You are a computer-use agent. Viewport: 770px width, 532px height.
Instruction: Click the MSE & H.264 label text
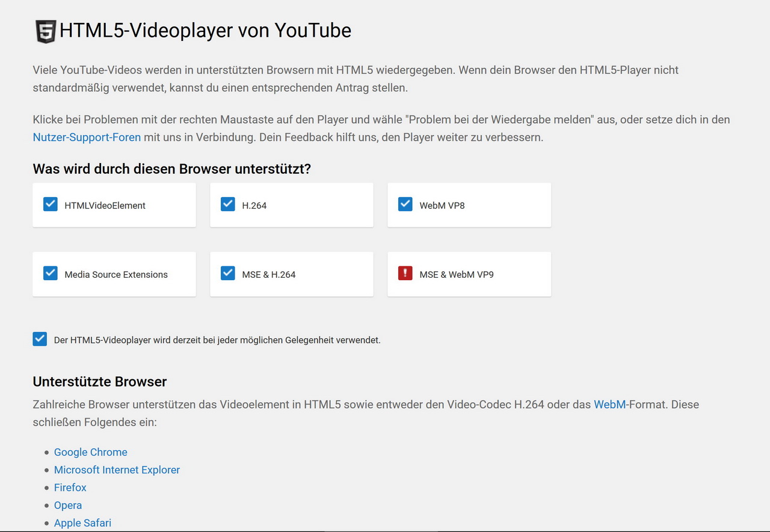point(269,275)
